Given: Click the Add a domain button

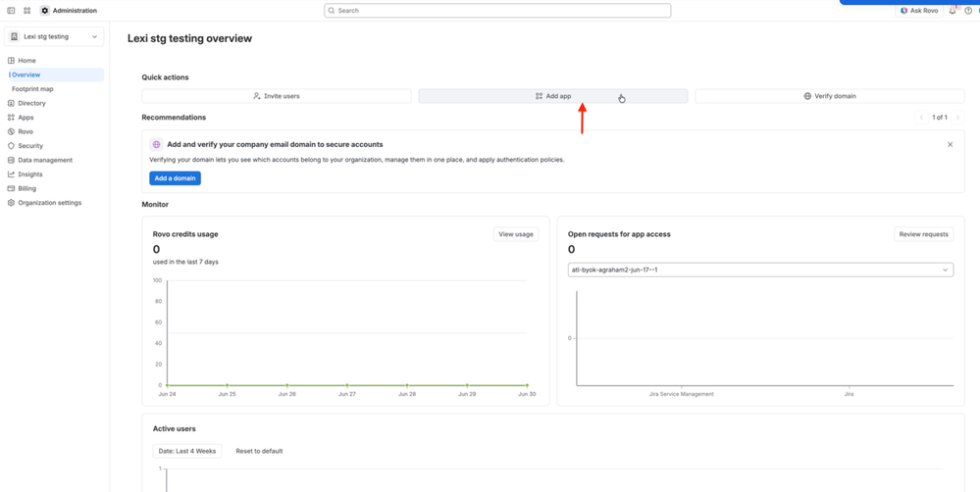Looking at the screenshot, I should pyautogui.click(x=175, y=178).
